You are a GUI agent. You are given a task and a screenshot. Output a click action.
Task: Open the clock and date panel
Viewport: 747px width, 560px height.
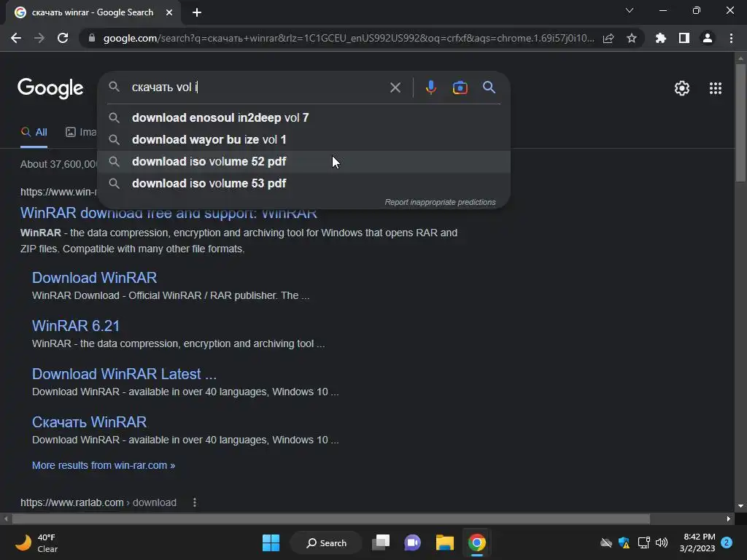coord(697,542)
